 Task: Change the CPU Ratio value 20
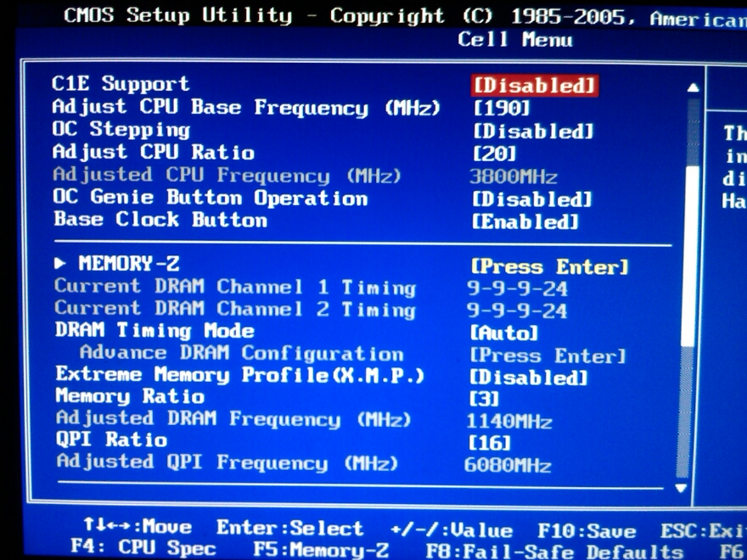click(x=495, y=154)
